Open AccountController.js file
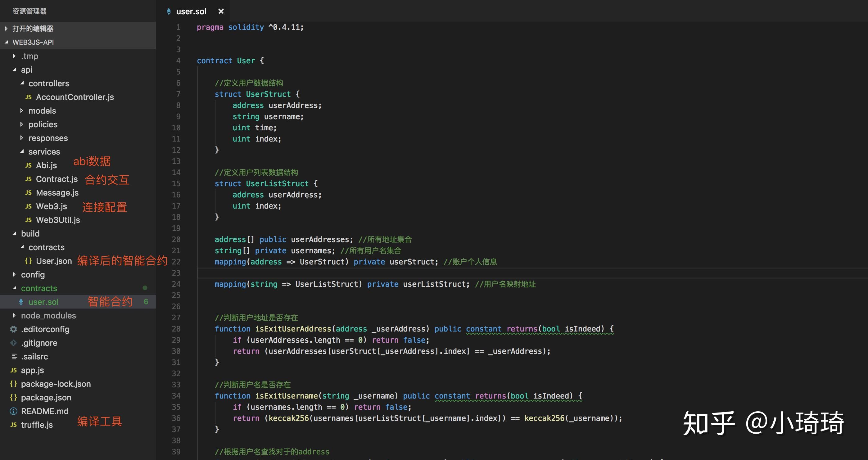 click(75, 97)
